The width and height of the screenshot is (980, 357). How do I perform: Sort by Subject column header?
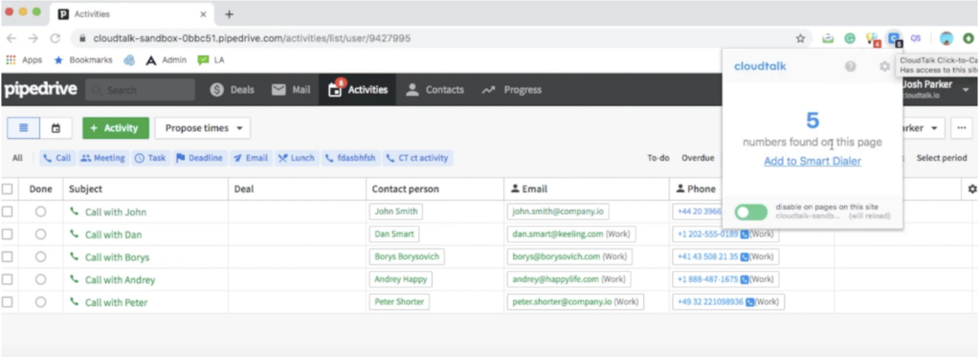tap(85, 189)
